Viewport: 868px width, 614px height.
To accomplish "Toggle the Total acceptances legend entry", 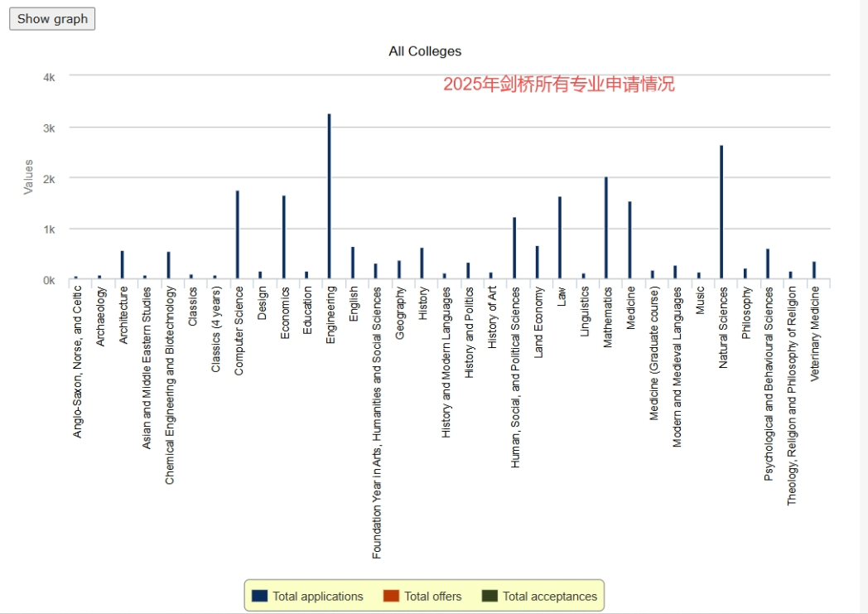I will pos(540,597).
